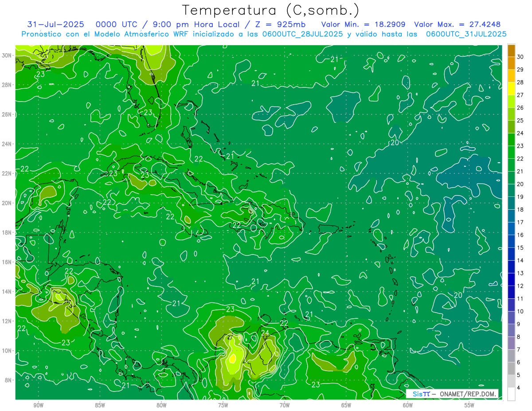The height and width of the screenshot is (411, 532).
Task: Click the "70W" longitude axis label
Action: pos(285,405)
